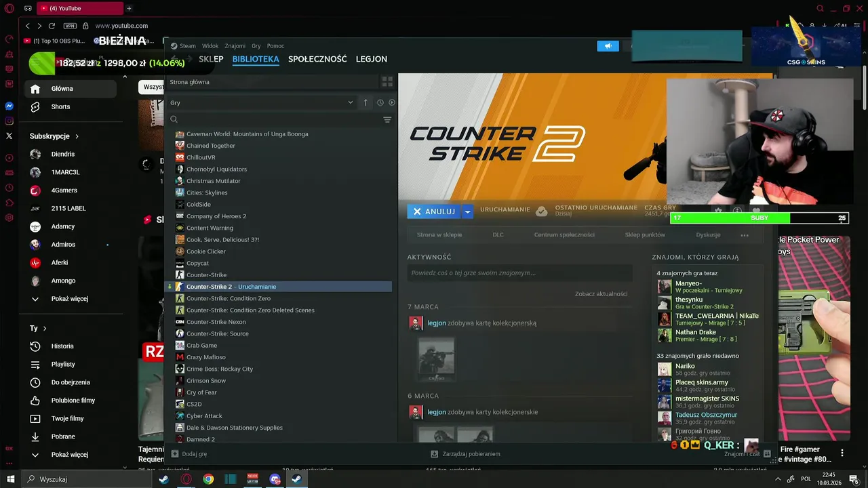
Task: Click the Opera logo menu icon
Action: (9, 8)
